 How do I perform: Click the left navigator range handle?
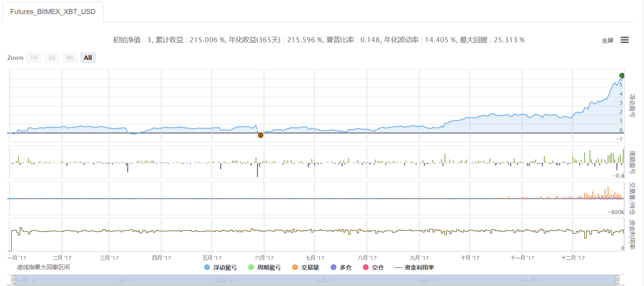coord(14,279)
